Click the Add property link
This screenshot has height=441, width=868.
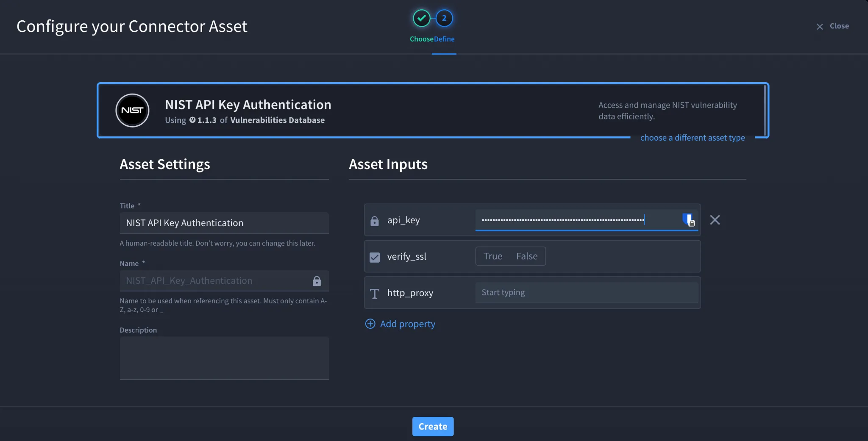click(407, 324)
